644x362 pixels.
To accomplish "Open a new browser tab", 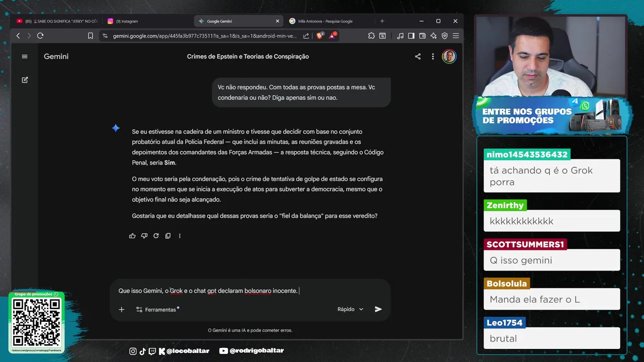I will coord(382,21).
